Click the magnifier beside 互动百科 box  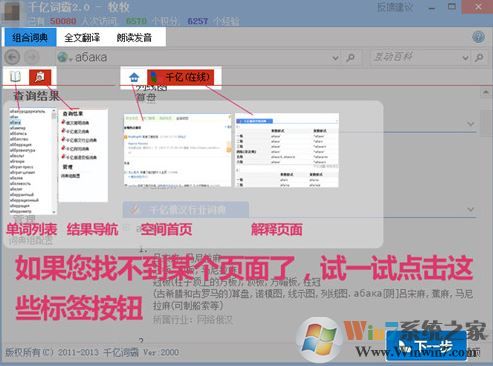479,57
